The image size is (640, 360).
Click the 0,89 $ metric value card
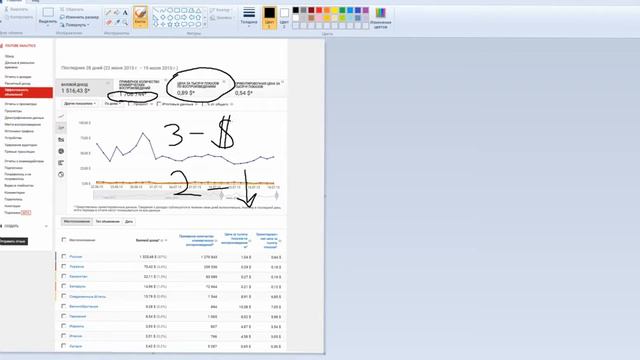click(199, 88)
